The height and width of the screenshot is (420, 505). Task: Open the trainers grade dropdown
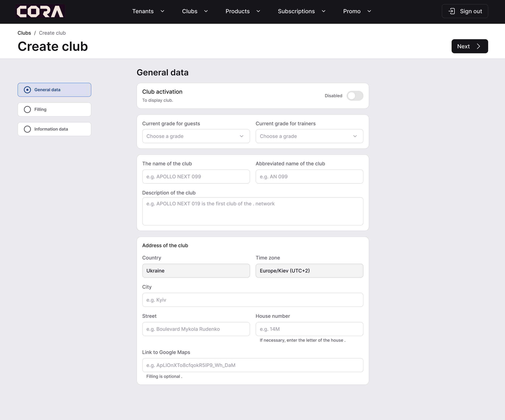pyautogui.click(x=309, y=136)
